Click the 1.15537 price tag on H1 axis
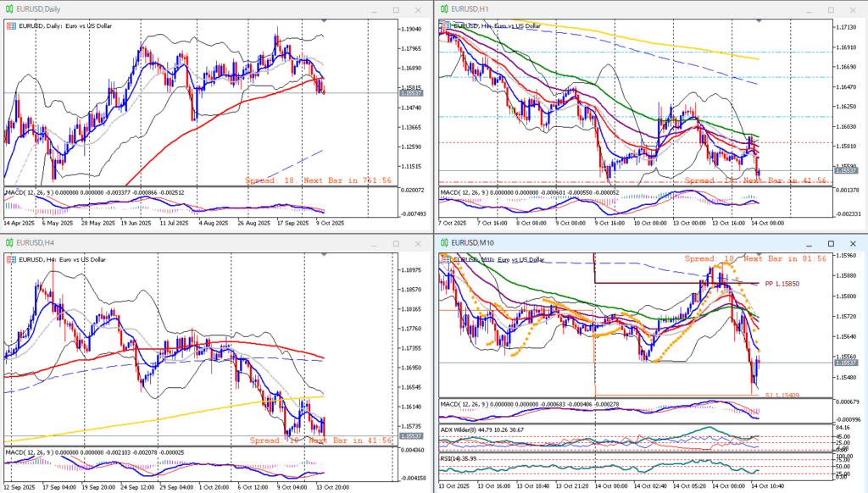The image size is (868, 493). (845, 170)
